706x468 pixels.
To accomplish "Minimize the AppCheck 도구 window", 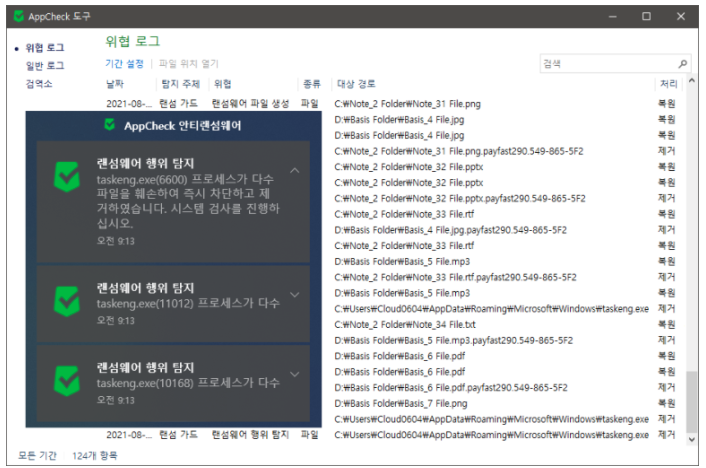I will pyautogui.click(x=612, y=17).
